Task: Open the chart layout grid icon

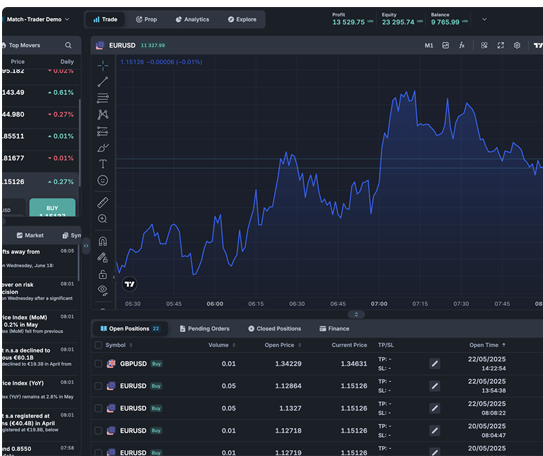Action: pos(484,45)
